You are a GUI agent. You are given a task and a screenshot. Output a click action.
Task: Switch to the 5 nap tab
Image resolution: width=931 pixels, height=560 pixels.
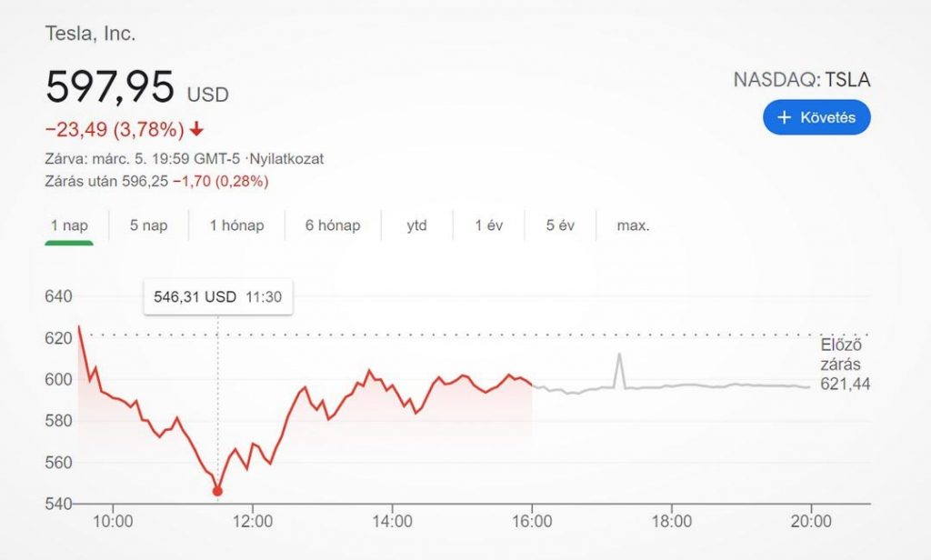(148, 225)
